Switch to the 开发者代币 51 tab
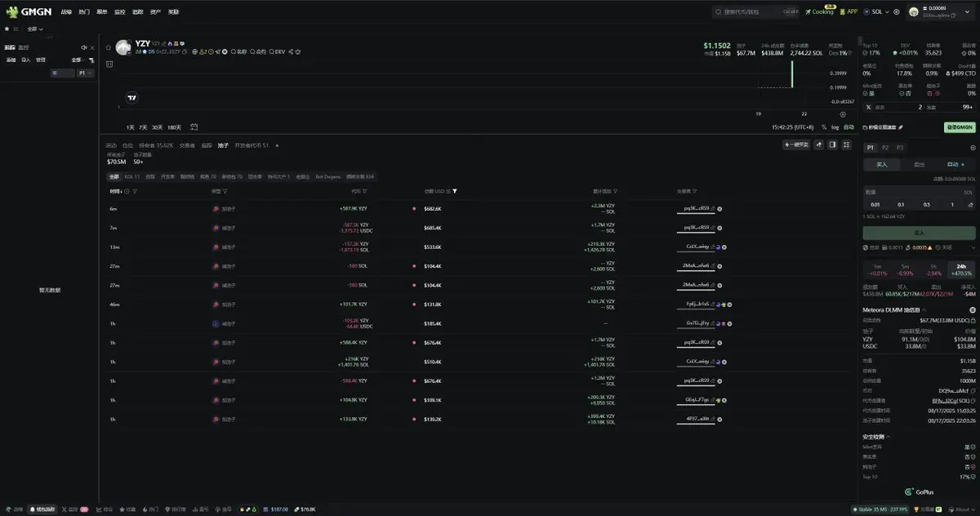Viewport: 980px width, 516px height. pos(252,145)
